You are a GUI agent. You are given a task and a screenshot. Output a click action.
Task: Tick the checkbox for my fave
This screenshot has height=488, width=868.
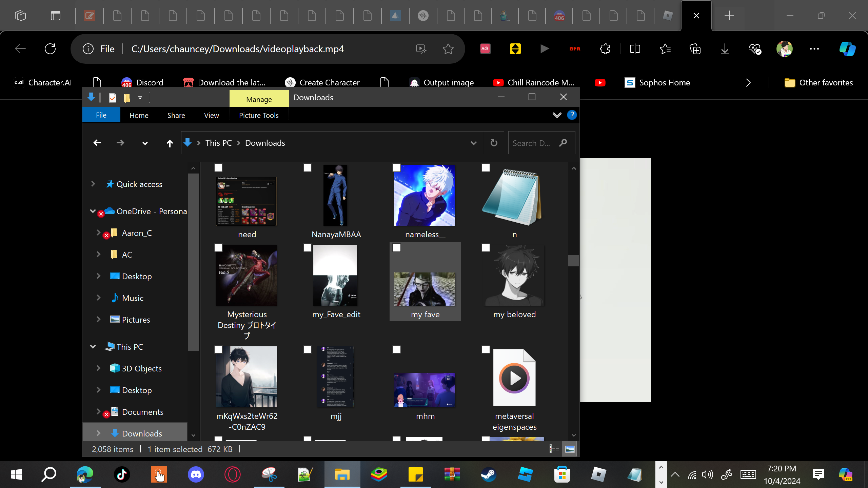point(397,248)
